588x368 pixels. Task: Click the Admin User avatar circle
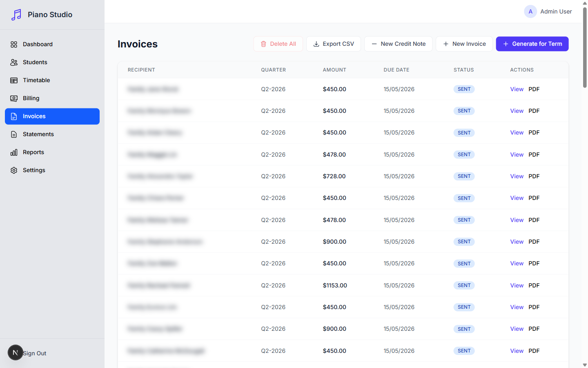(530, 11)
